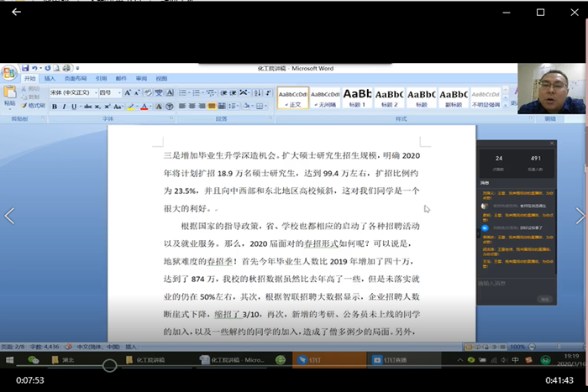Toggle Bold formatting in ribbon
The image size is (588, 392).
[x=54, y=107]
